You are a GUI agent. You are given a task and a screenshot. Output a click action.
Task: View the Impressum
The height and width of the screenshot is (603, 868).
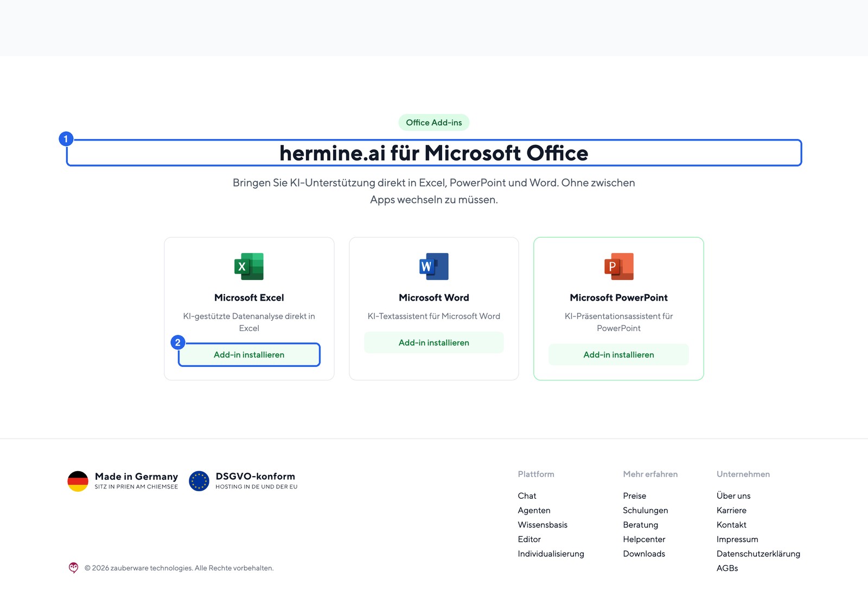point(737,539)
